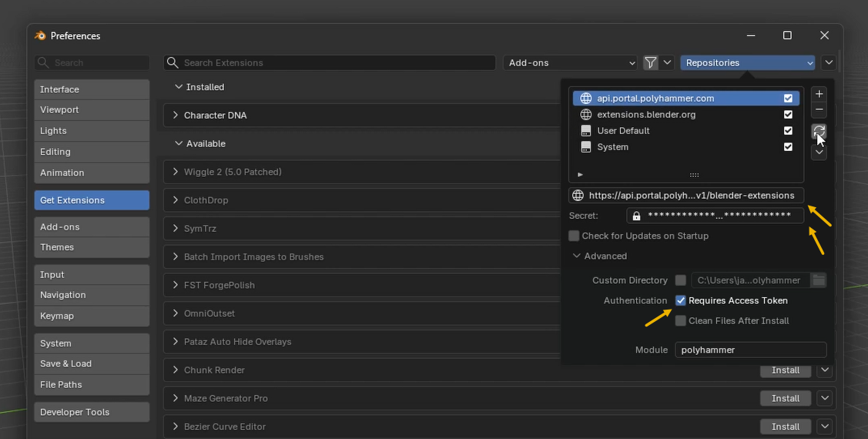The width and height of the screenshot is (868, 439).
Task: Expand the Character DNA entry
Action: click(176, 116)
